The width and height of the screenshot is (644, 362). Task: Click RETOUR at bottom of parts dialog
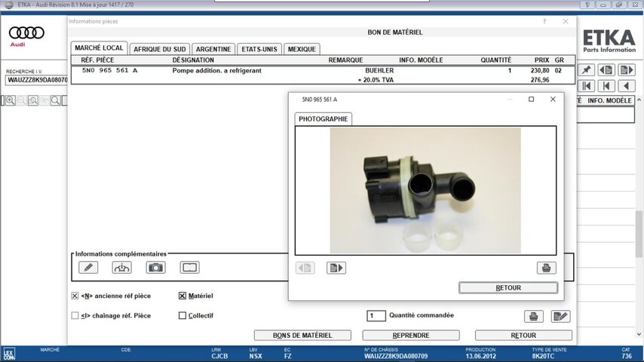(523, 336)
